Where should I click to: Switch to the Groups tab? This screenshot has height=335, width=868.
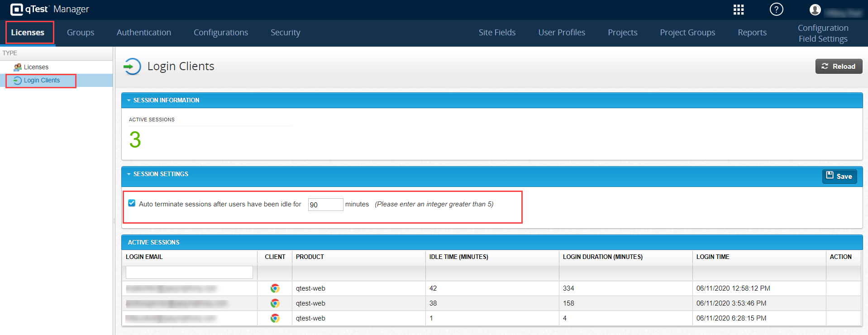click(81, 33)
